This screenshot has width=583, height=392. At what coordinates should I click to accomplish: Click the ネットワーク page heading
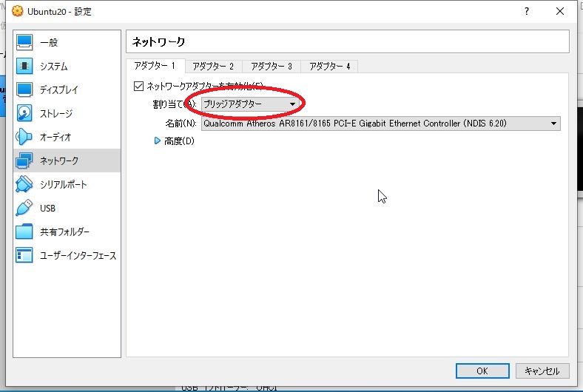click(x=159, y=42)
